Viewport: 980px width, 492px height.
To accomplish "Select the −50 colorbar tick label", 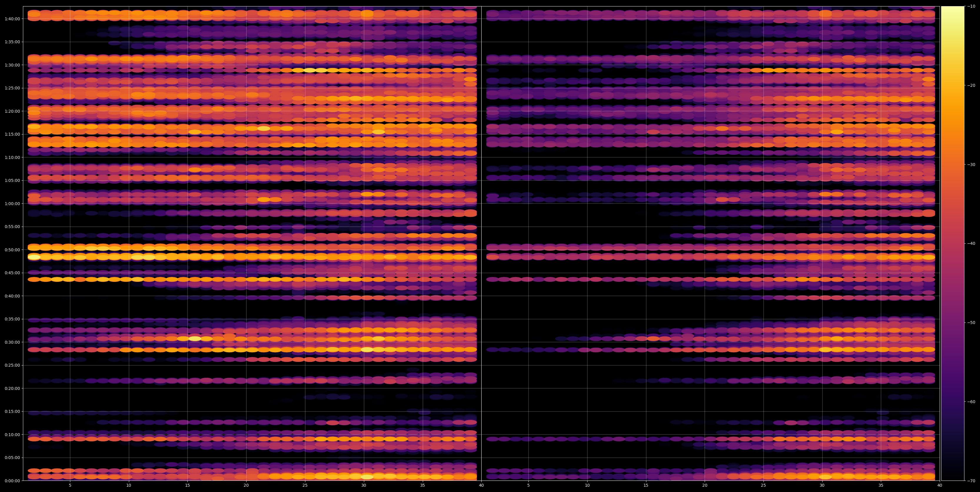I will (x=971, y=323).
